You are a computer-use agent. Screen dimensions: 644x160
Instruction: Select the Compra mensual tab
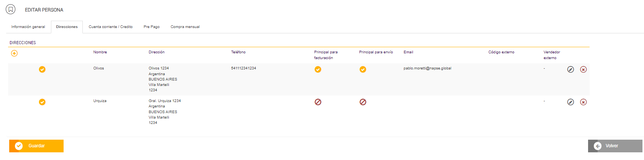click(x=185, y=27)
